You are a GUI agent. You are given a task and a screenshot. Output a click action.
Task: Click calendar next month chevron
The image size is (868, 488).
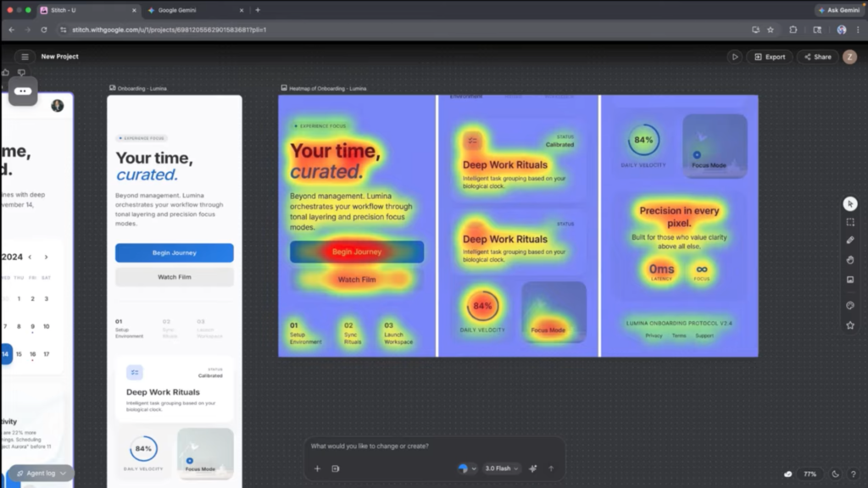tap(47, 257)
